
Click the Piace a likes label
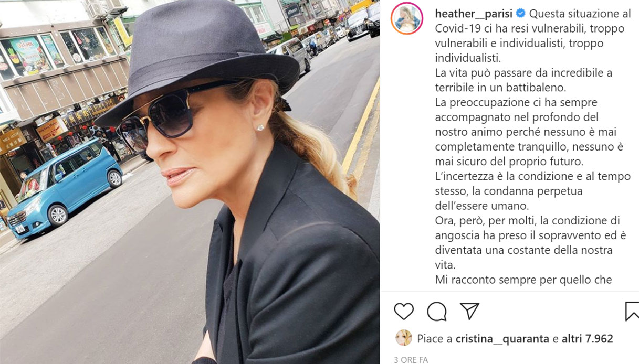[435, 339]
